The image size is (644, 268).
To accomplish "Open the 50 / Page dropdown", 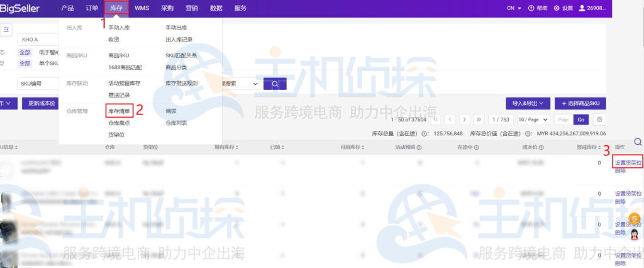I will tap(533, 119).
